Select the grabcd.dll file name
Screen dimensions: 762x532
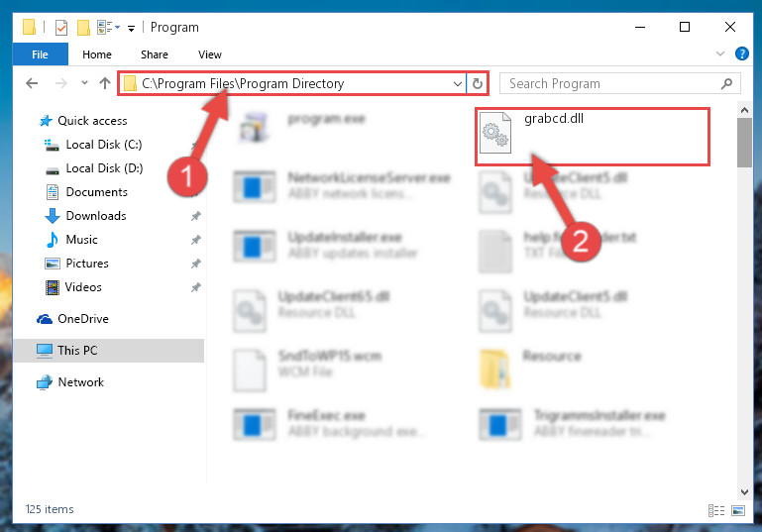point(554,119)
